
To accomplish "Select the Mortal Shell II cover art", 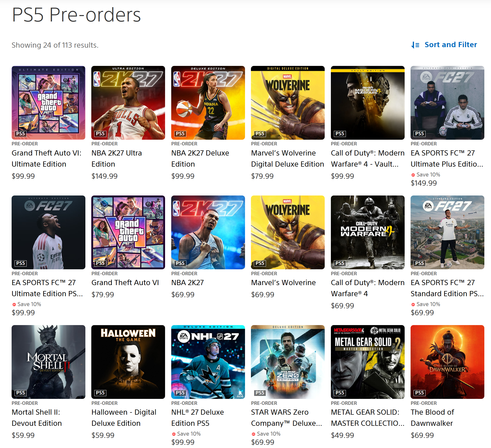I will [x=48, y=362].
